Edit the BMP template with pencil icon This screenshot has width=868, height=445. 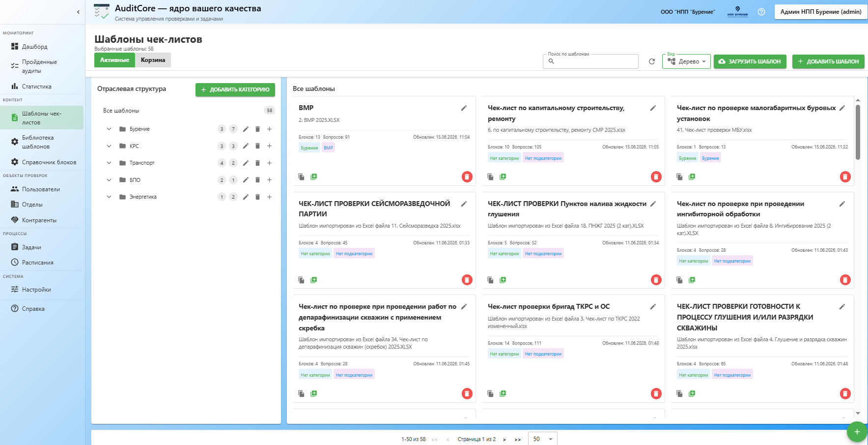(x=464, y=108)
